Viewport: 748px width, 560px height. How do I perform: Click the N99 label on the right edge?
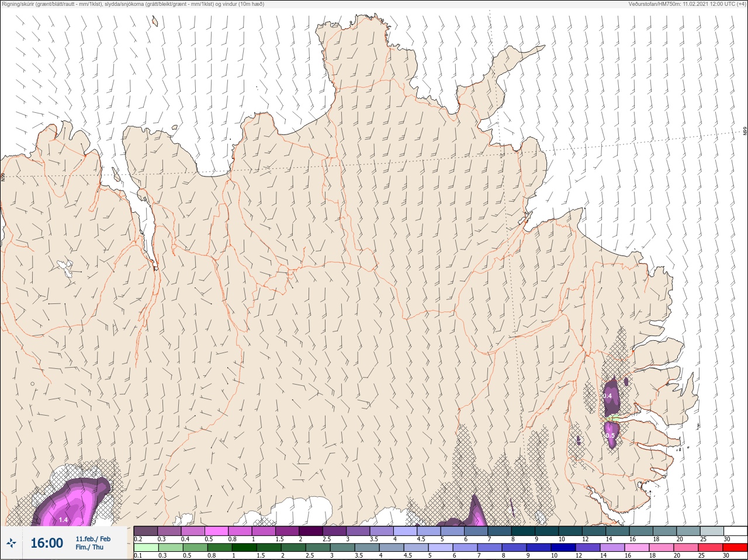(745, 132)
